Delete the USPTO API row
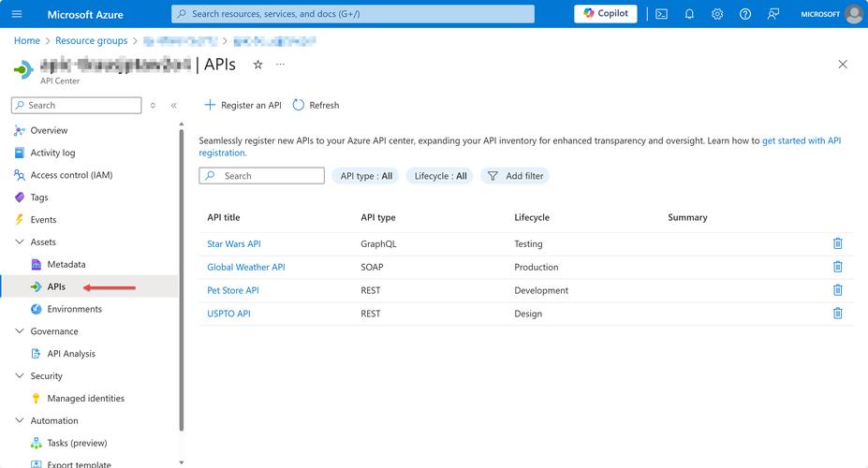 tap(837, 314)
